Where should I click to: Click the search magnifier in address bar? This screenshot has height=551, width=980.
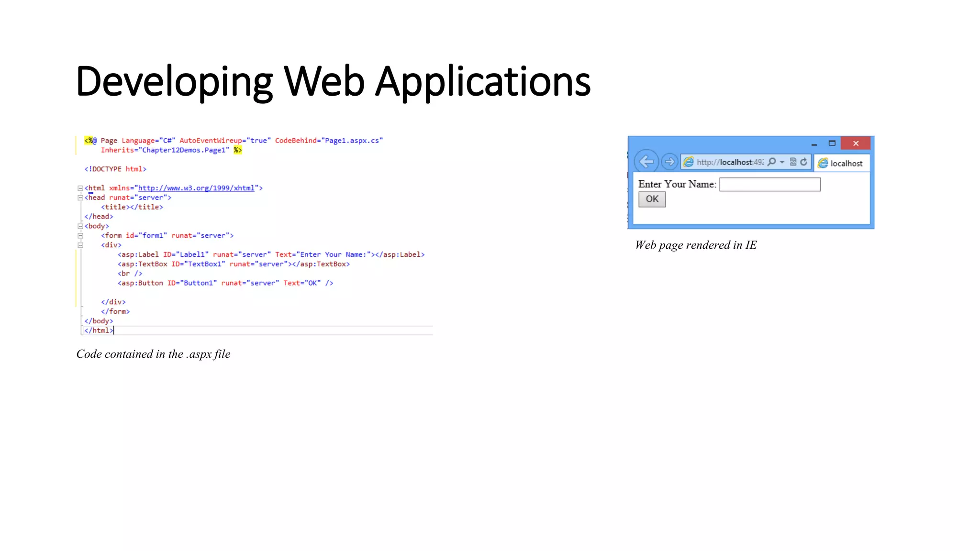(771, 162)
